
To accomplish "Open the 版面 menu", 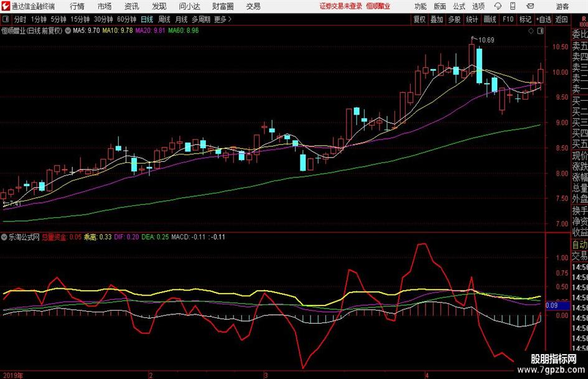I will click(439, 6).
